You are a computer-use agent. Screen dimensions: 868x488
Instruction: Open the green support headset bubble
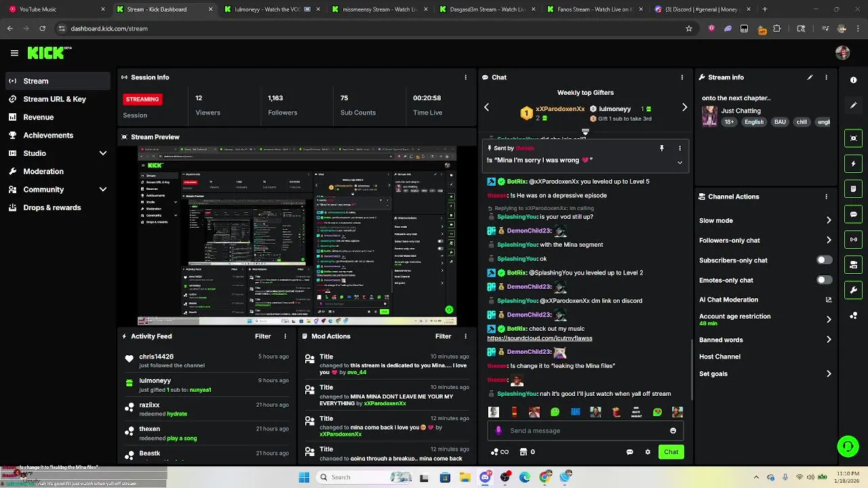click(848, 446)
